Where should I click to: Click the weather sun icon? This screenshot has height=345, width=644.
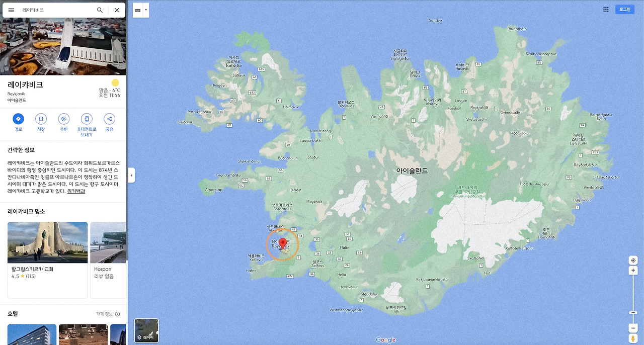click(115, 83)
